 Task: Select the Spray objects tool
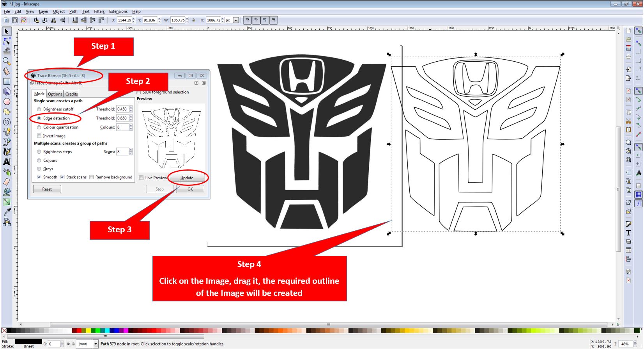pyautogui.click(x=7, y=172)
